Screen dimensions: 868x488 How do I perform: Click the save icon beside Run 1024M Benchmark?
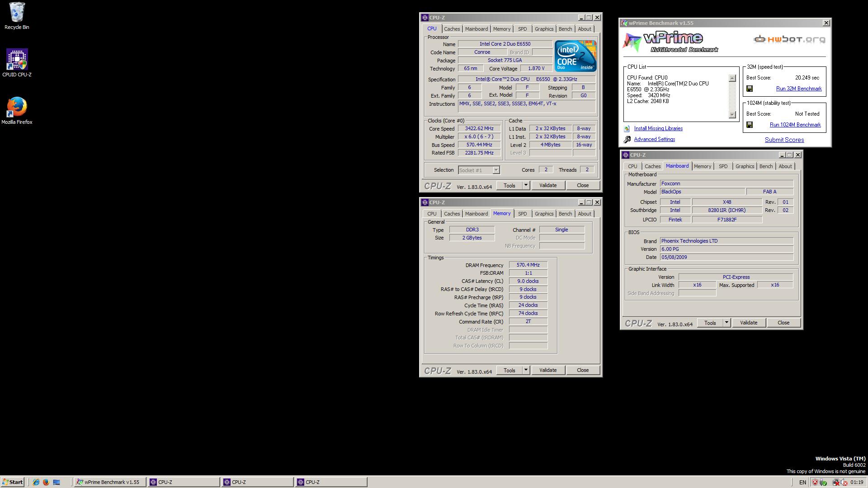(x=750, y=125)
